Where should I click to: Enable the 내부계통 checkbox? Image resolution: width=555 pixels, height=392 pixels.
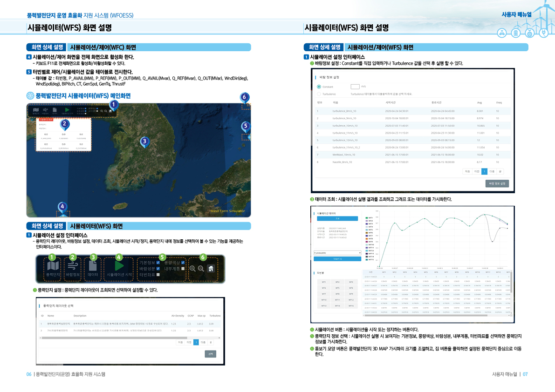point(183,269)
